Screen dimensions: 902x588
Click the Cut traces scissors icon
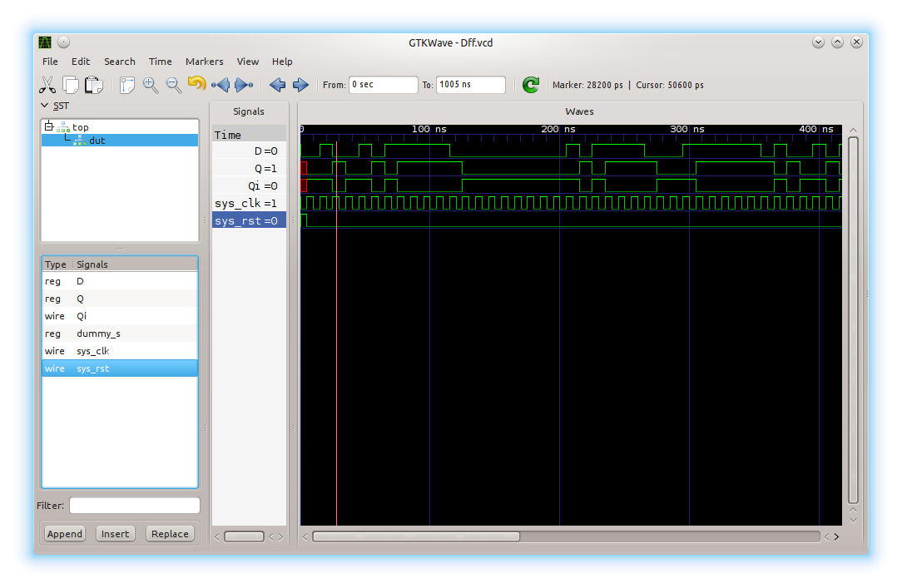click(47, 85)
